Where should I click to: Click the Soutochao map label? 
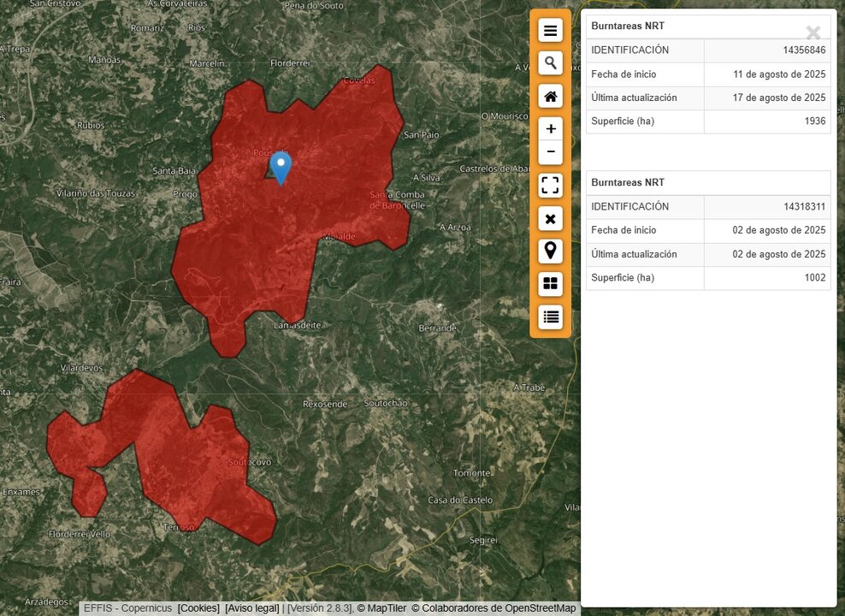tap(386, 403)
